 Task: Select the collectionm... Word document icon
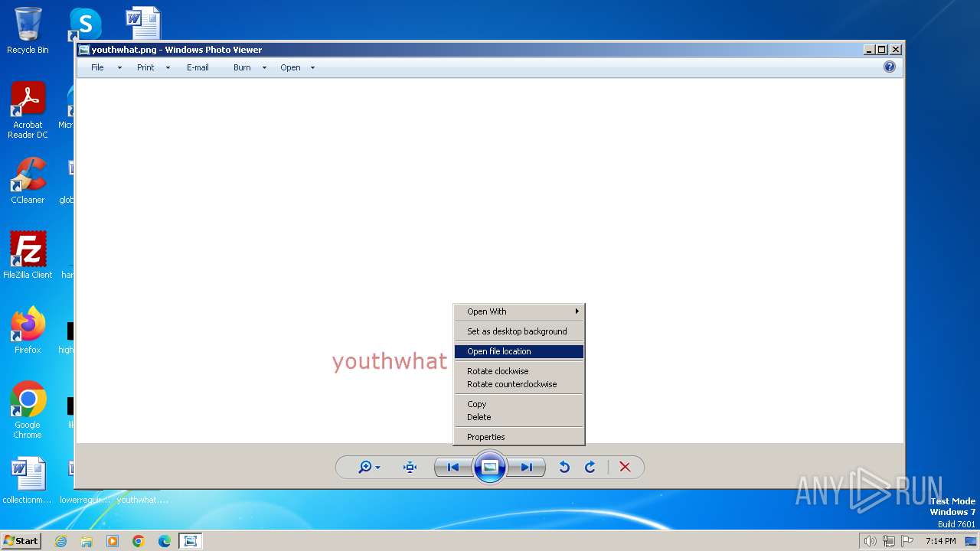click(28, 481)
